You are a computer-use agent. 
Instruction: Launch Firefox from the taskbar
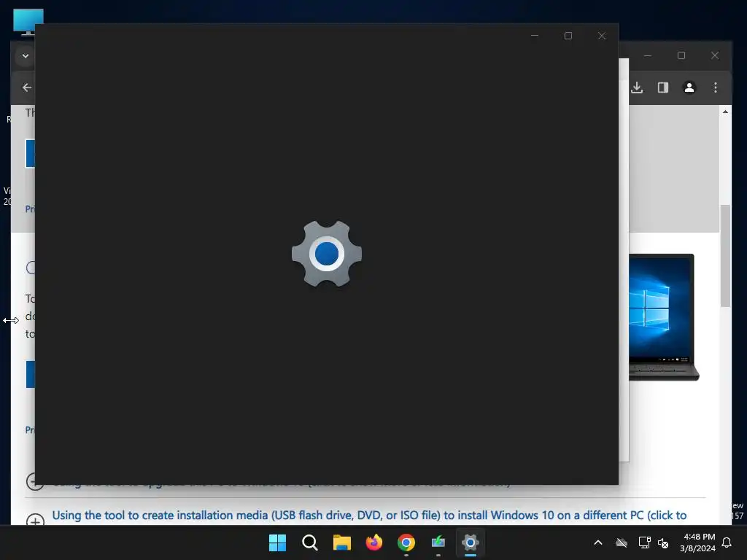374,542
